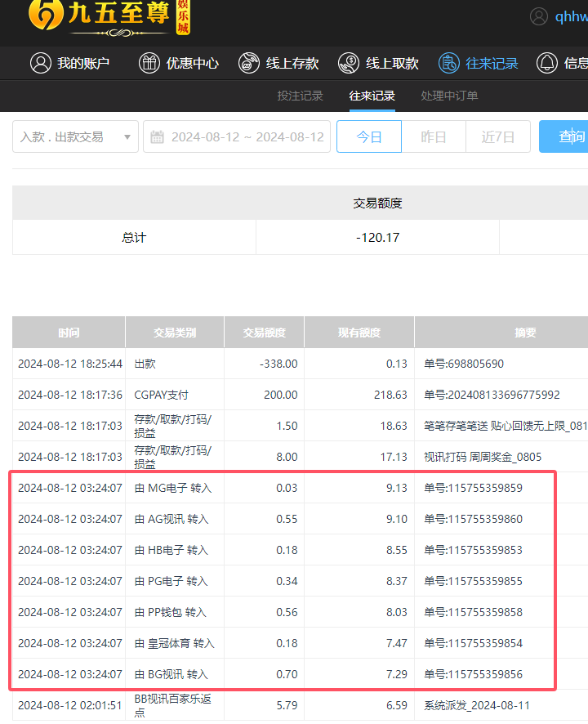Select the 今日 date filter
This screenshot has height=724, width=588.
[x=369, y=136]
